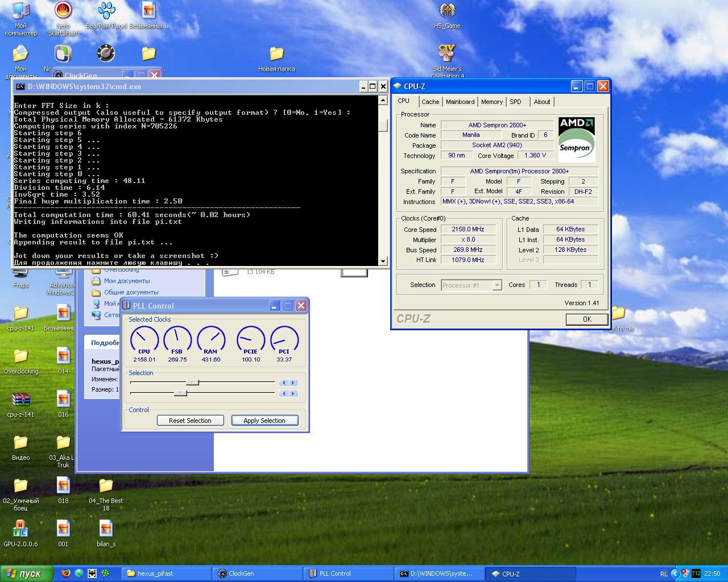
Task: Click the tray clock showing 22:50
Action: tap(712, 574)
